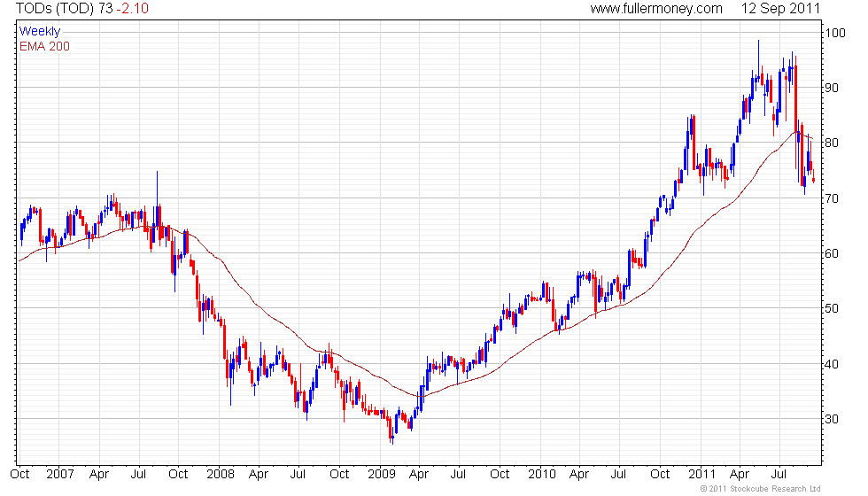Click the 70 price axis label
The image size is (868, 496).
pyautogui.click(x=832, y=198)
